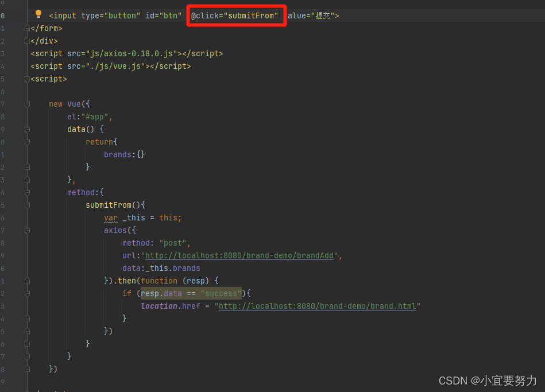545x392 pixels.
Task: Collapse the .then(function (resp) fold marker
Action: (27, 281)
